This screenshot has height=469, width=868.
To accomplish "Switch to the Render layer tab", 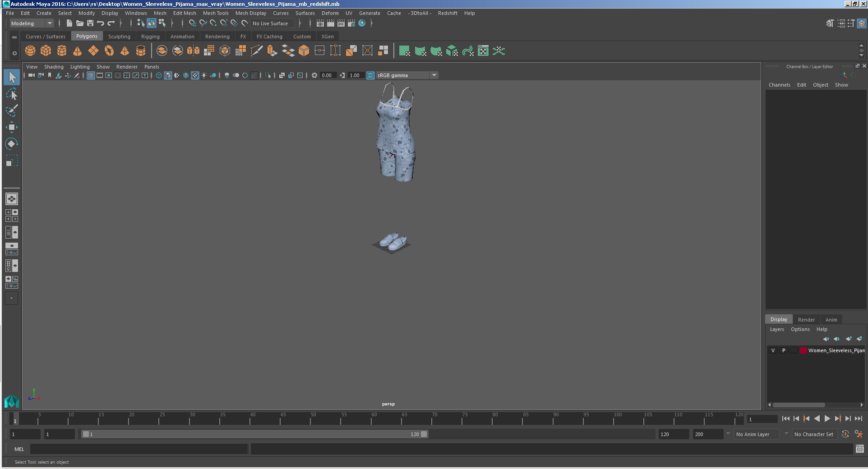I will tap(806, 320).
